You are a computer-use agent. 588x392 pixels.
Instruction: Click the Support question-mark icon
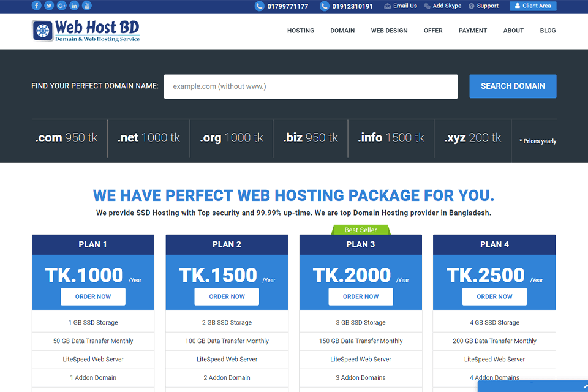pos(472,6)
